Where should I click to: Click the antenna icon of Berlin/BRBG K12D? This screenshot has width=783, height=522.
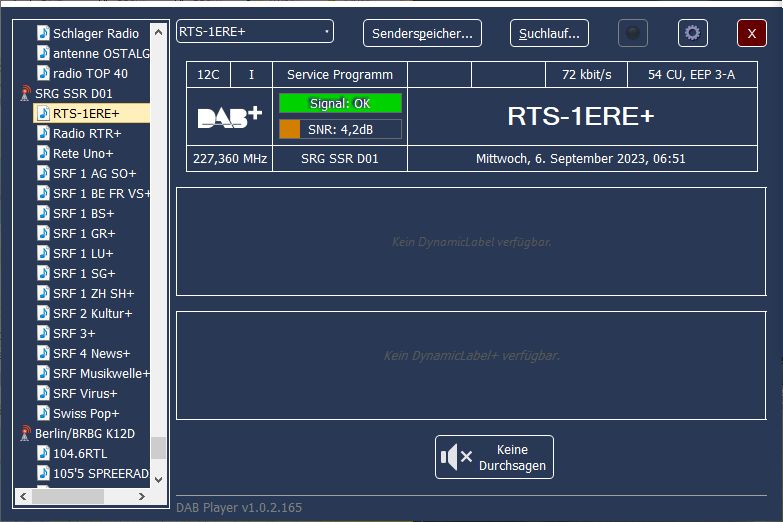(x=25, y=433)
